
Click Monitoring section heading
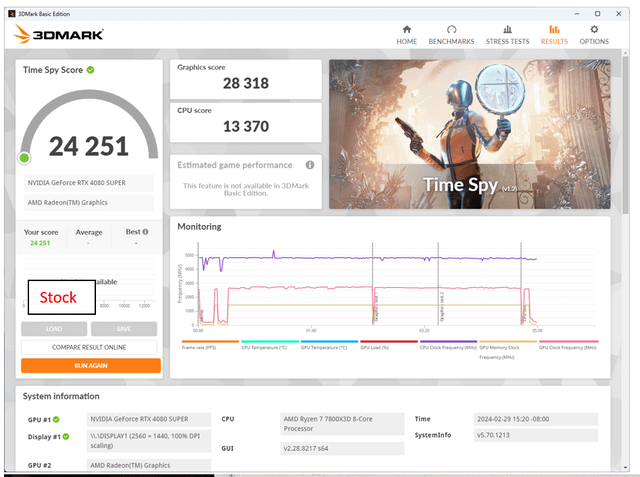coord(199,226)
